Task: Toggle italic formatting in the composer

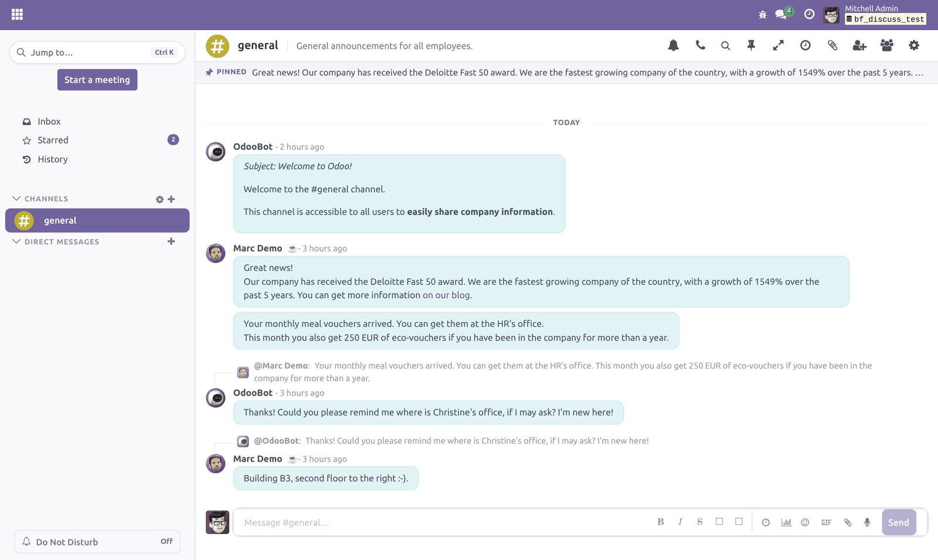Action: (680, 522)
